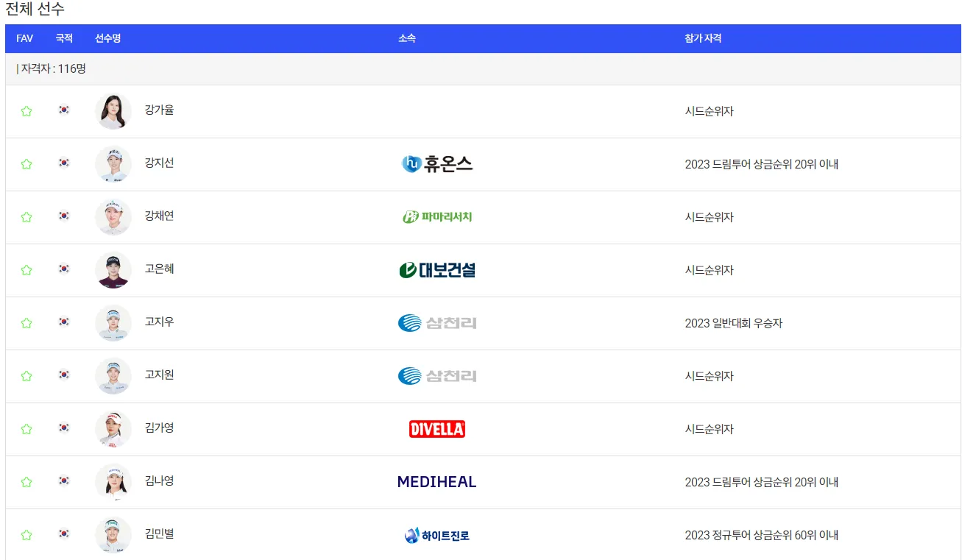This screenshot has width=962, height=560.
Task: Click the 국적 column header
Action: [x=64, y=38]
